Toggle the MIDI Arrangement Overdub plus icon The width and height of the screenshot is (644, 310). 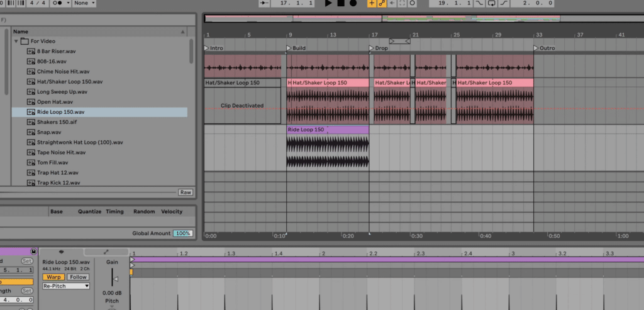[x=372, y=3]
